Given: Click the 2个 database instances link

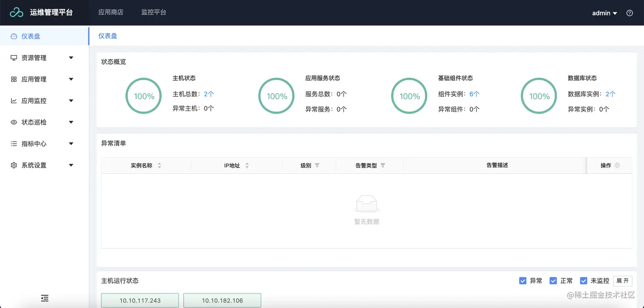Looking at the screenshot, I should (610, 94).
